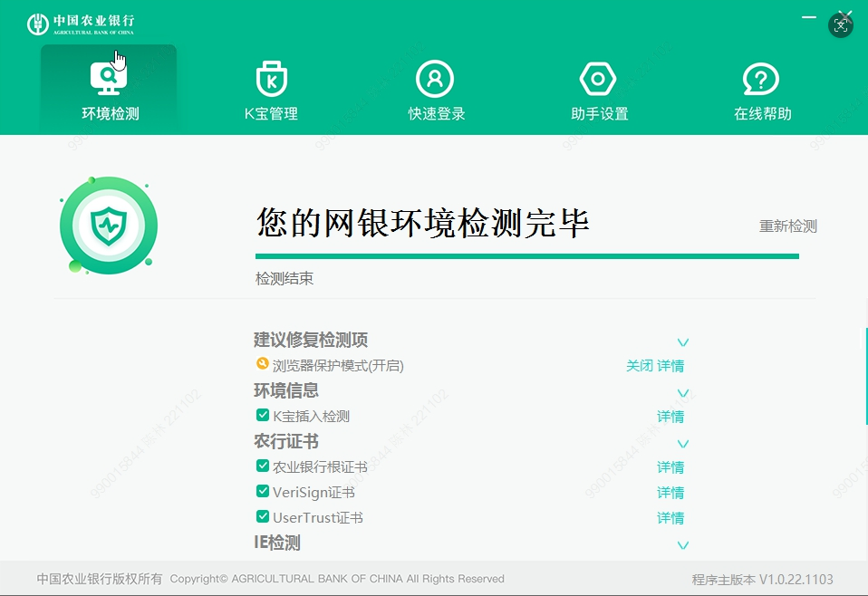Click 关闭 for browser protection mode
This screenshot has width=868, height=596.
point(640,366)
